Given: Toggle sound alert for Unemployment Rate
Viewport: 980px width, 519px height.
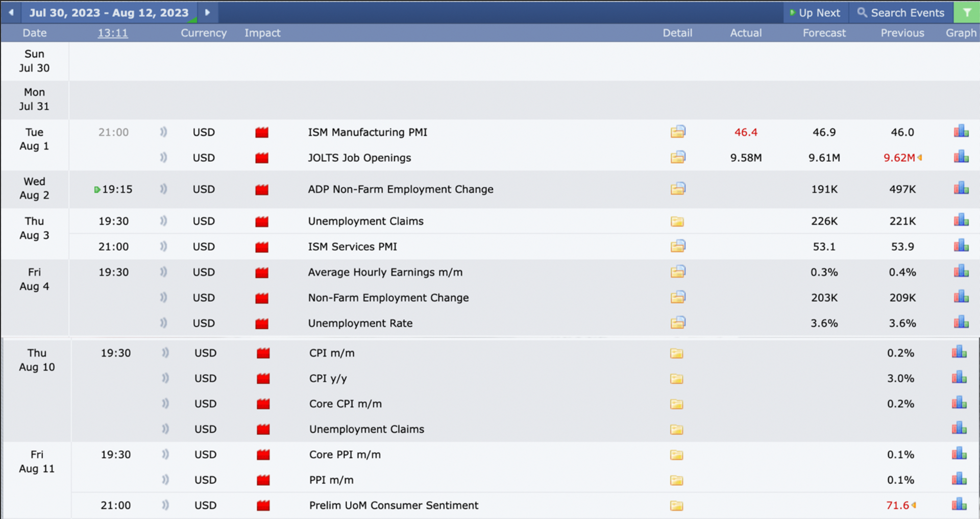Looking at the screenshot, I should pyautogui.click(x=163, y=323).
